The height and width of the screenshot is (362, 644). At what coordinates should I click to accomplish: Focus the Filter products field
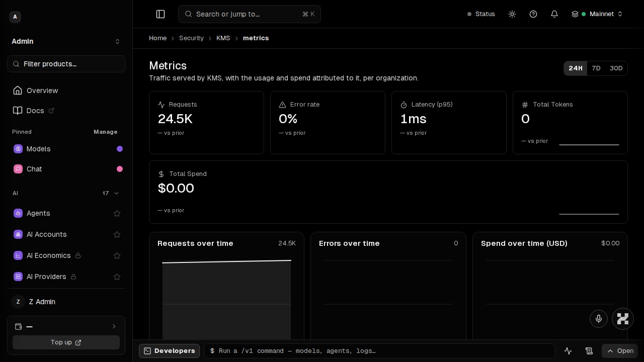66,64
